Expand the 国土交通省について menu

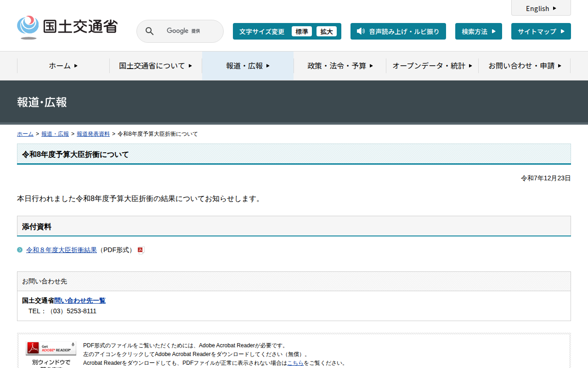coord(155,66)
